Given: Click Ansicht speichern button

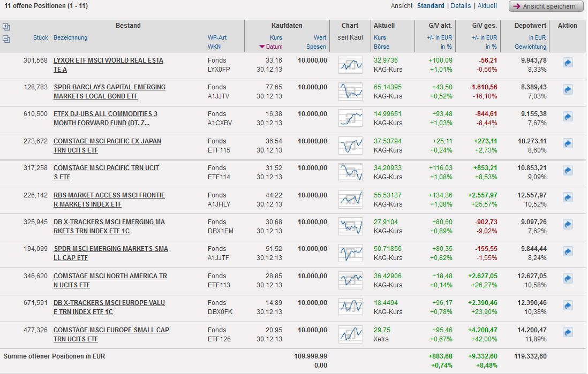Looking at the screenshot, I should tap(546, 6).
